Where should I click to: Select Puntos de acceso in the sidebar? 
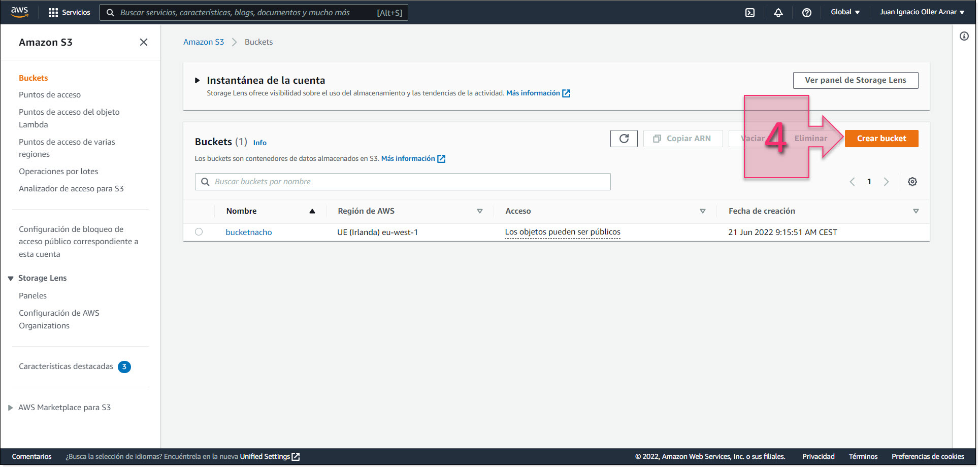coord(50,94)
